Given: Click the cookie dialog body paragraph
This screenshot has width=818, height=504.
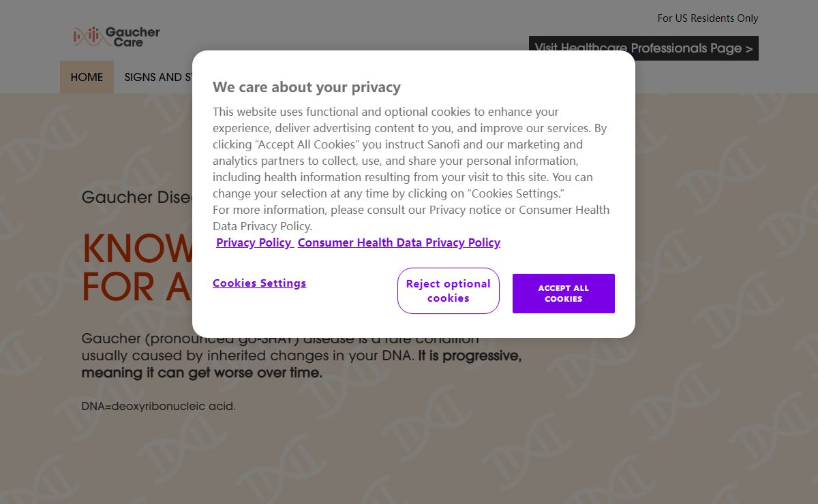Looking at the screenshot, I should tap(411, 169).
